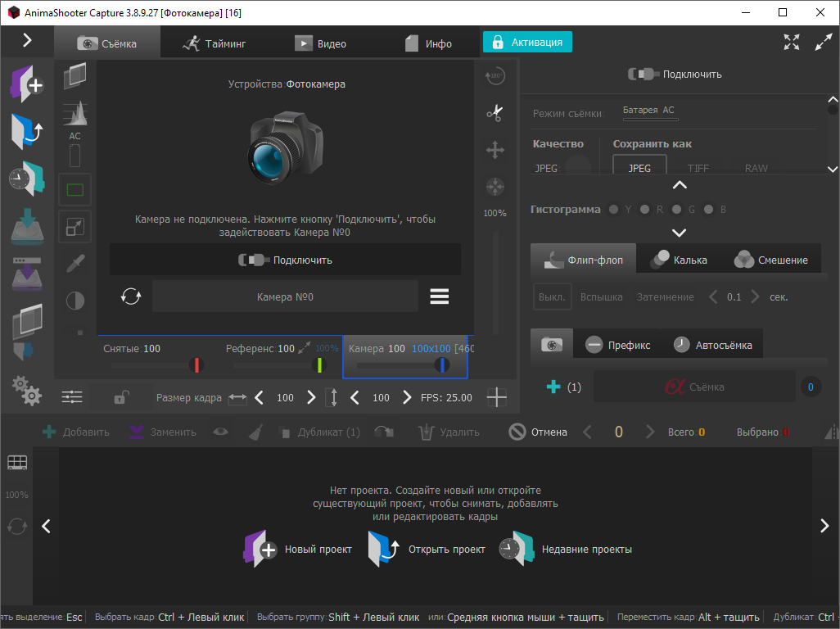Screen dimensions: 840x629
Task: Open the Видео tab
Action: pyautogui.click(x=320, y=43)
